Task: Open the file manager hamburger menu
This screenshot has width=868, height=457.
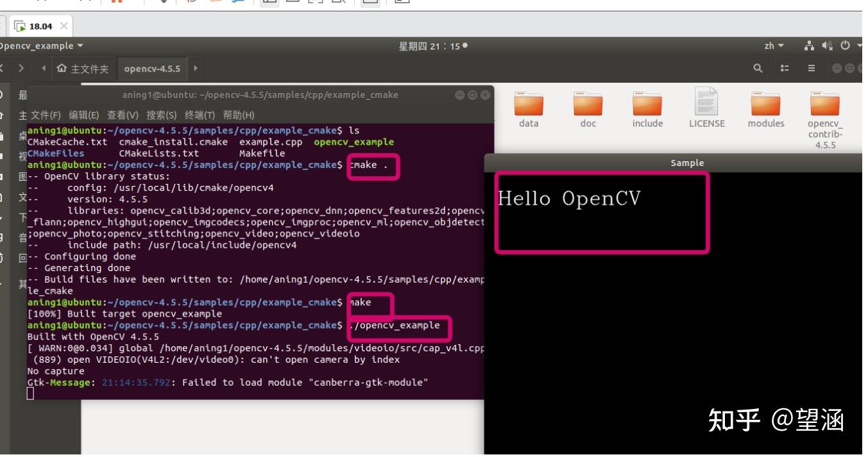Action: [812, 68]
